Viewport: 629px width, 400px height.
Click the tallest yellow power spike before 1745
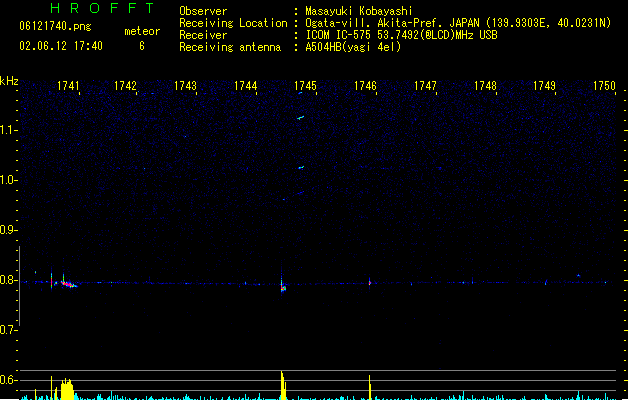click(283, 386)
